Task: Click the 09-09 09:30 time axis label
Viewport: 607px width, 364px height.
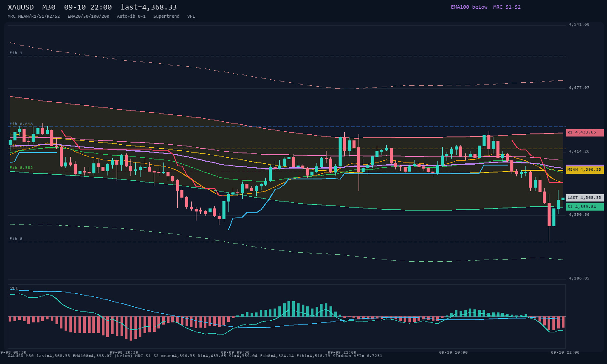Action: (235, 352)
